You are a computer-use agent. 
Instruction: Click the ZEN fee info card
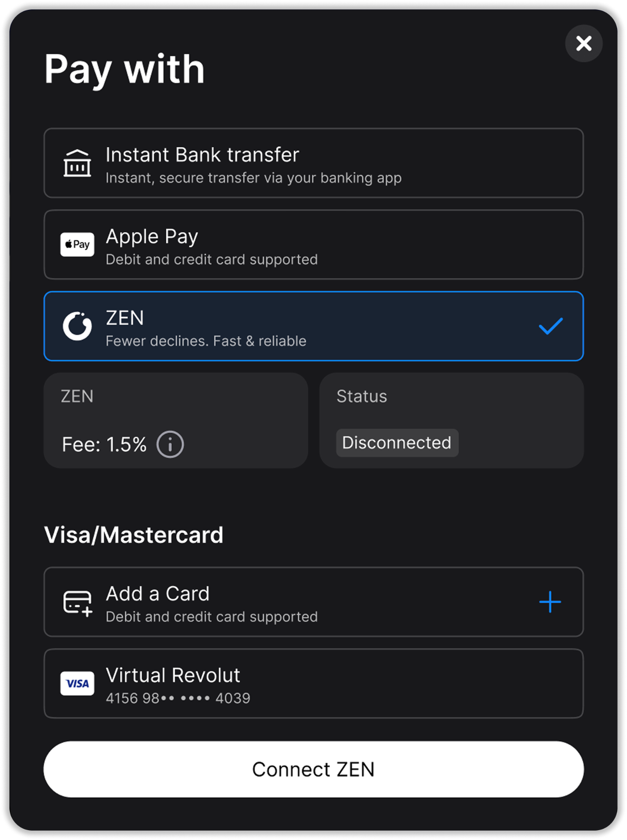[176, 421]
